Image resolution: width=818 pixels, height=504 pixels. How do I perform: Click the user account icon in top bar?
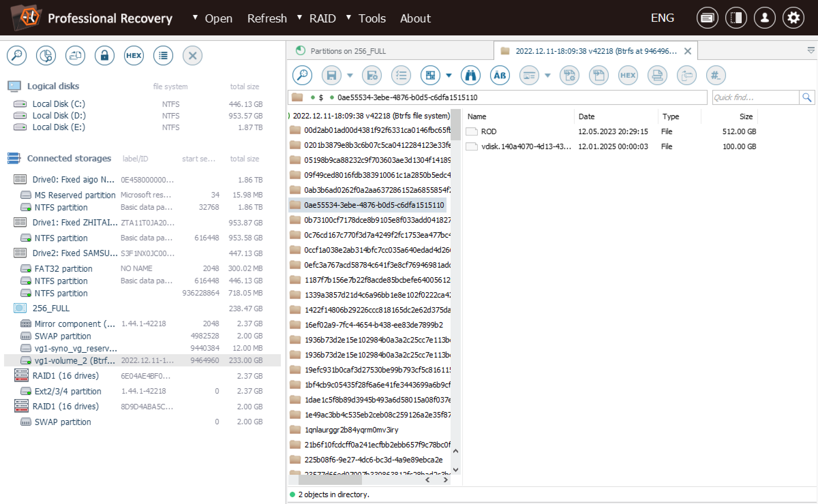click(x=765, y=18)
